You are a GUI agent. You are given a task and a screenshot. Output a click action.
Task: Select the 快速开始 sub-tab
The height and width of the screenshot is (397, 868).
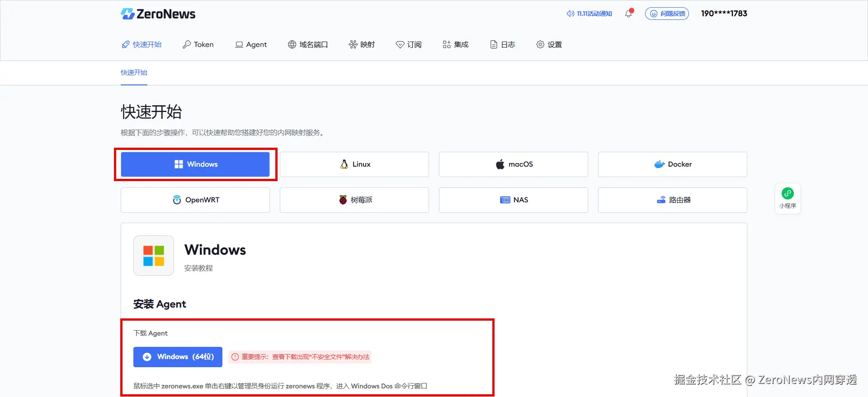(134, 73)
